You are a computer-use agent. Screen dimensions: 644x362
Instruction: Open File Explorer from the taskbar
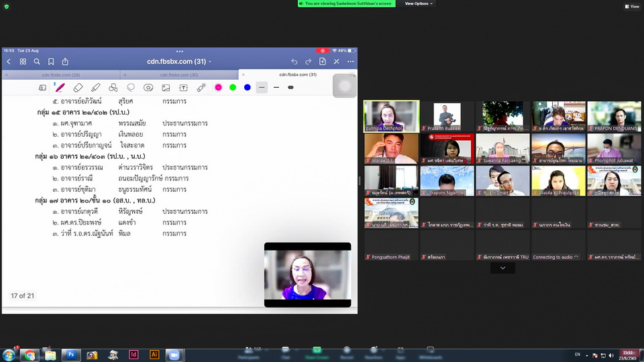50,355
